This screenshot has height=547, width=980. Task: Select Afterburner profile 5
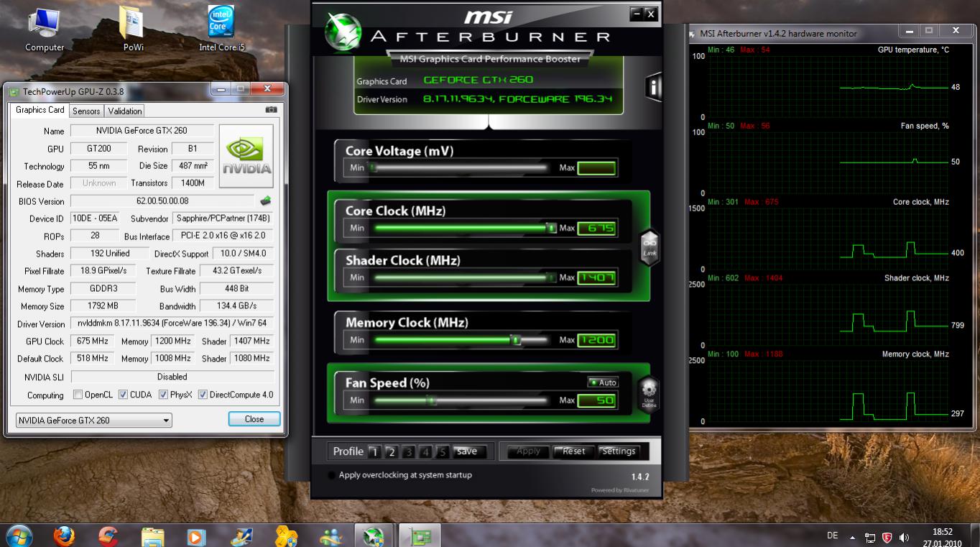pos(443,452)
